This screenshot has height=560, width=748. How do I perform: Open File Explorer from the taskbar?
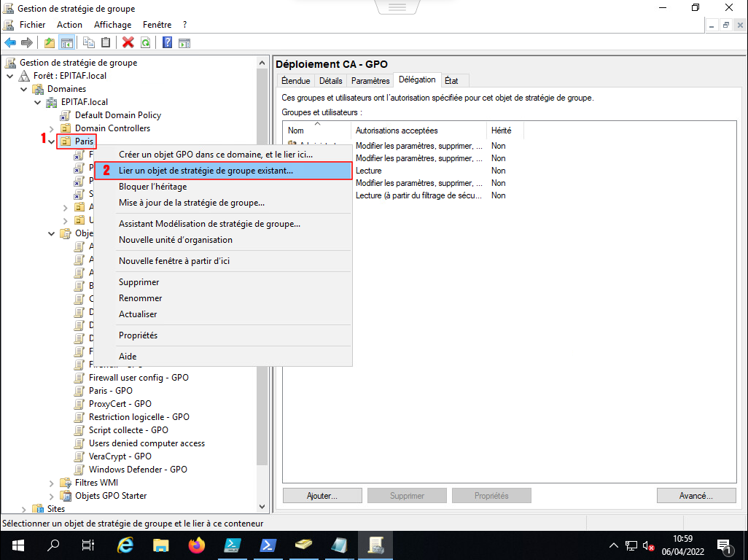[161, 545]
